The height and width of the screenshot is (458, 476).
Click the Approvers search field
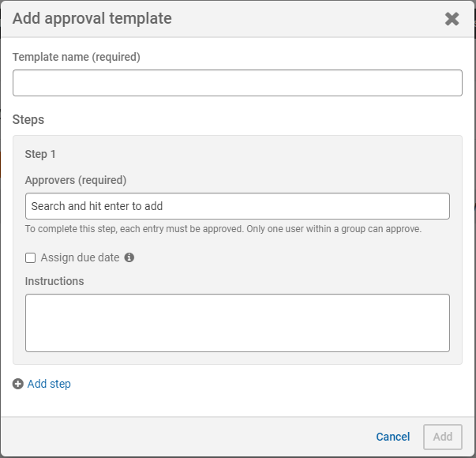click(x=237, y=206)
